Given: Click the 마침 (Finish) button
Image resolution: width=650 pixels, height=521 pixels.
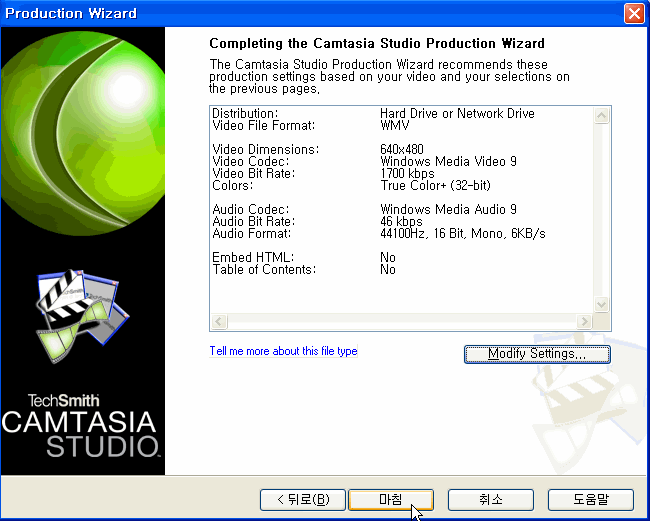Looking at the screenshot, I should (x=391, y=500).
